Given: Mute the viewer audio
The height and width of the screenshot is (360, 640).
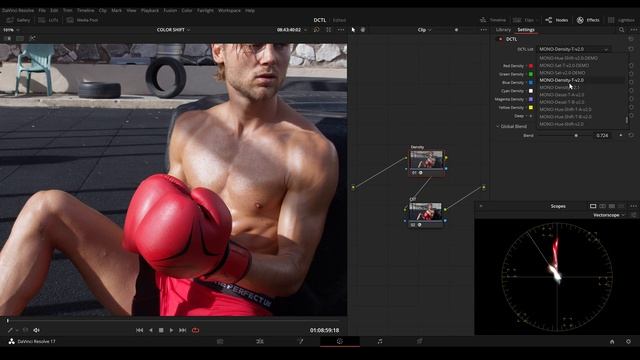Looking at the screenshot, I should 36,330.
